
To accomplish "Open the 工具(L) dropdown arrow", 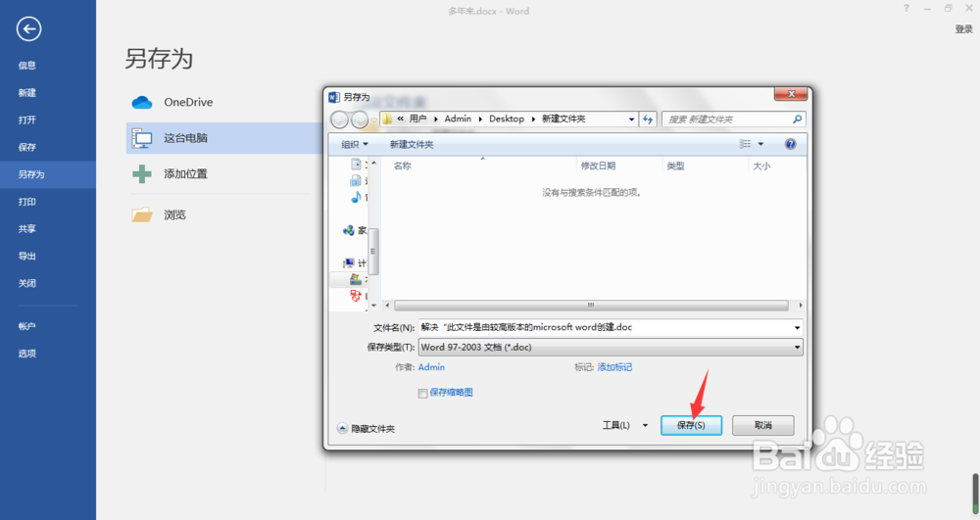I will [x=645, y=425].
